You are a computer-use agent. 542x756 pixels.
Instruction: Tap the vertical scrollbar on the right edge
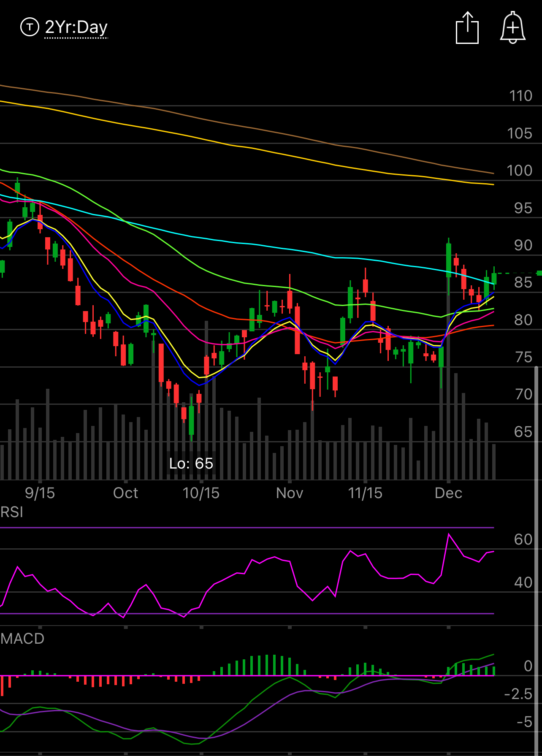(x=537, y=561)
